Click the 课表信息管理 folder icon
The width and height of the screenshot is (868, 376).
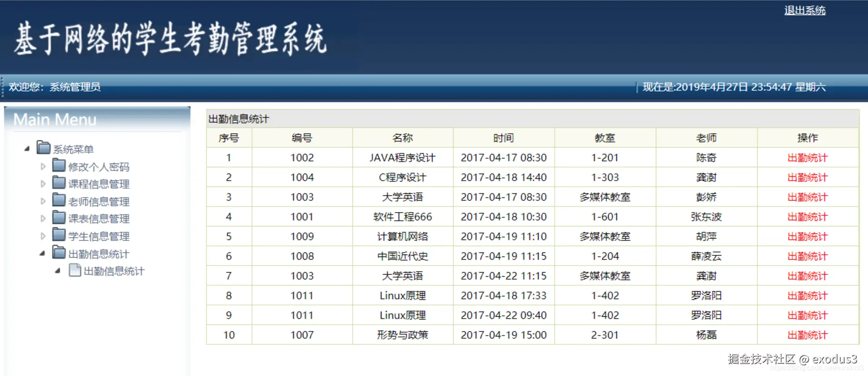59,217
